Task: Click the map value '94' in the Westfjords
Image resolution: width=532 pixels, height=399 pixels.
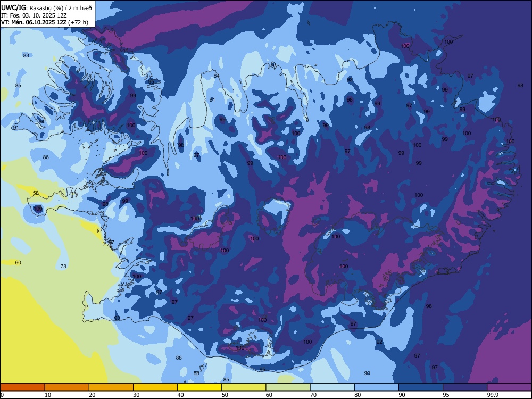Action: click(41, 121)
